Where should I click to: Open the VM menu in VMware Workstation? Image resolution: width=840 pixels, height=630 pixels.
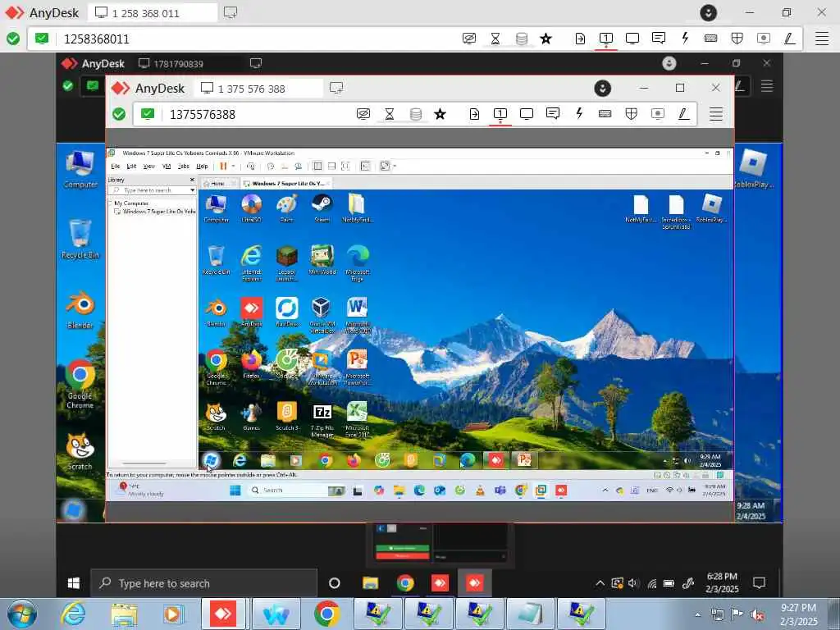tap(166, 166)
